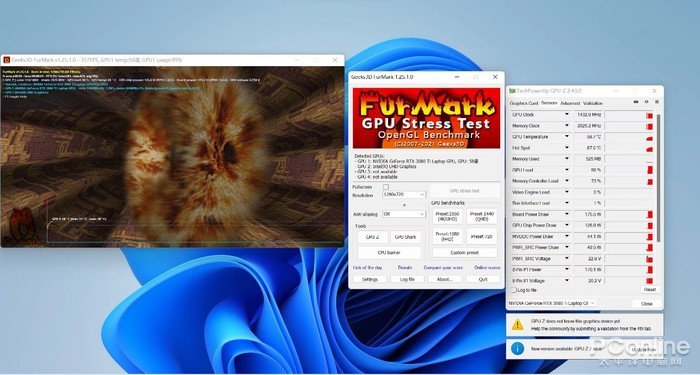Expand the GPU Temperature sensor dropdown arrow

coord(567,137)
